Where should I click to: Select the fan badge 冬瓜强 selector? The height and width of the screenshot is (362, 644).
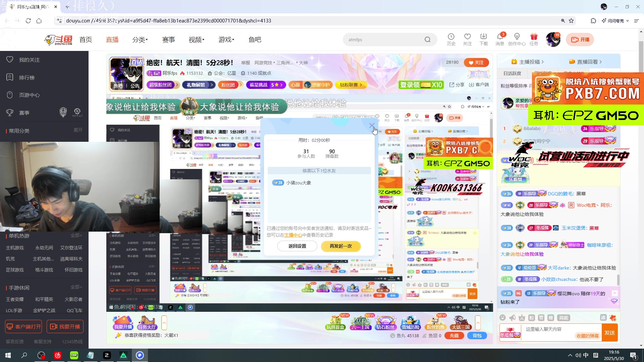click(510, 333)
